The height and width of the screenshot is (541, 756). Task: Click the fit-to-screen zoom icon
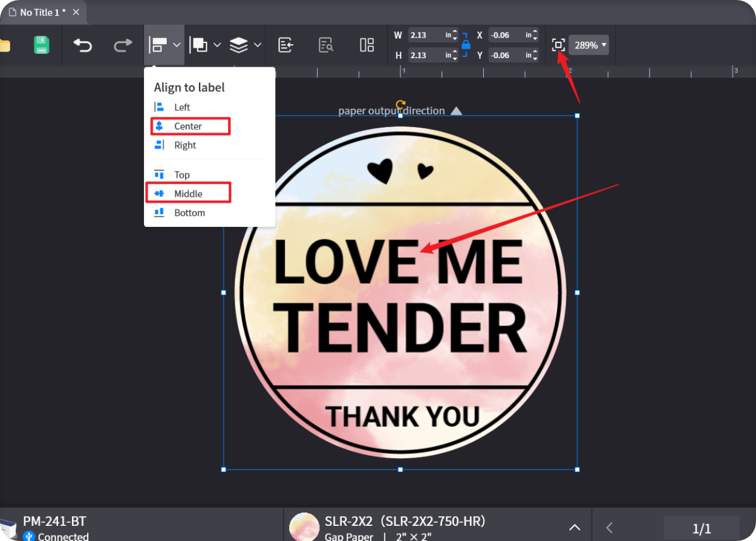pyautogui.click(x=558, y=45)
